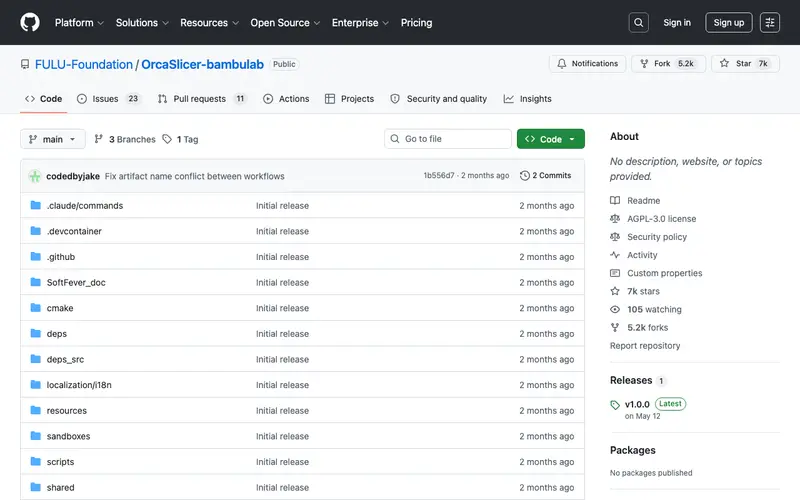Viewport: 800px width, 500px height.
Task: Click the tag icon beside v1.0.0 release
Action: (x=615, y=405)
